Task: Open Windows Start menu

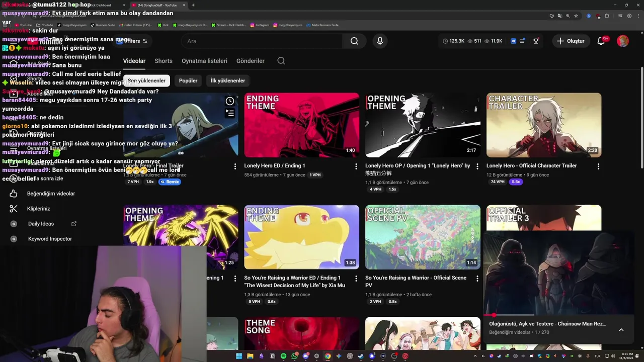Action: click(239, 356)
